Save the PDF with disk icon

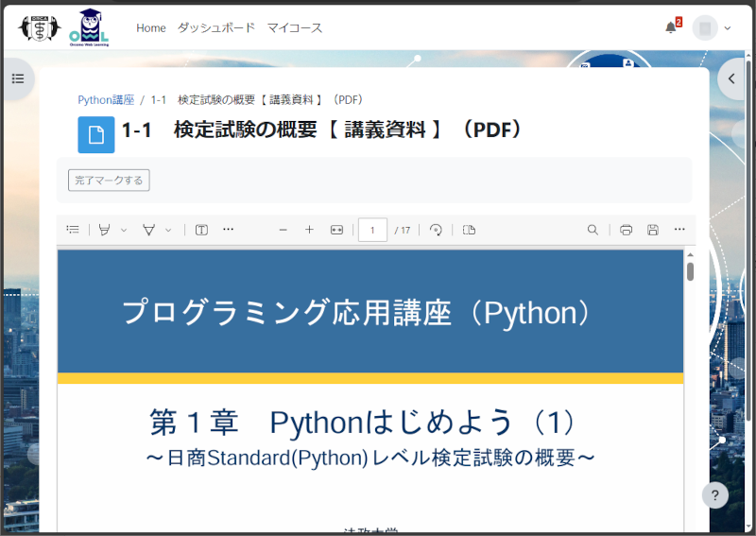652,230
